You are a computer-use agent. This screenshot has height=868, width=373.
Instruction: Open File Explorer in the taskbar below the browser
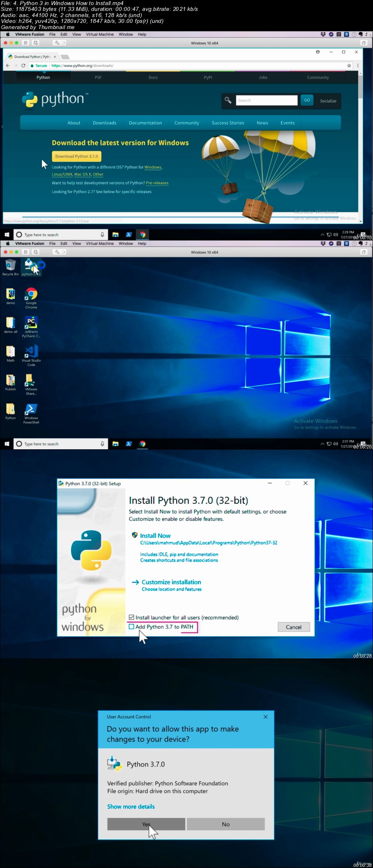[115, 235]
